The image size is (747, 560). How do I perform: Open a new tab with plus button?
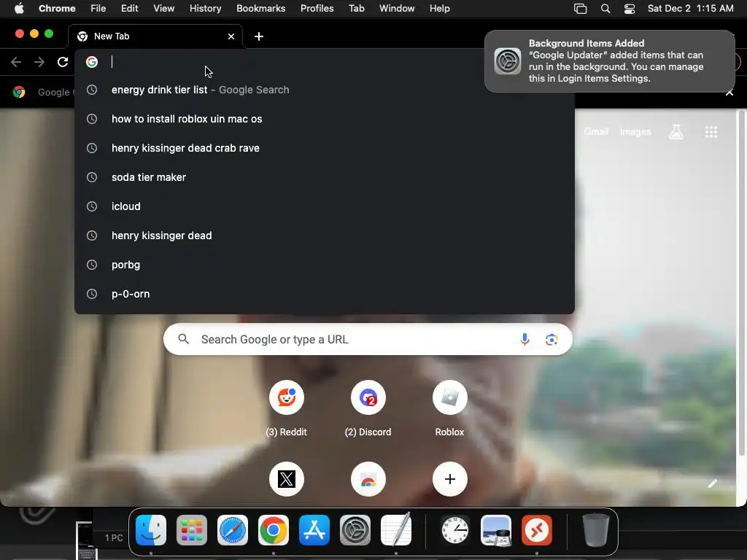(x=259, y=36)
